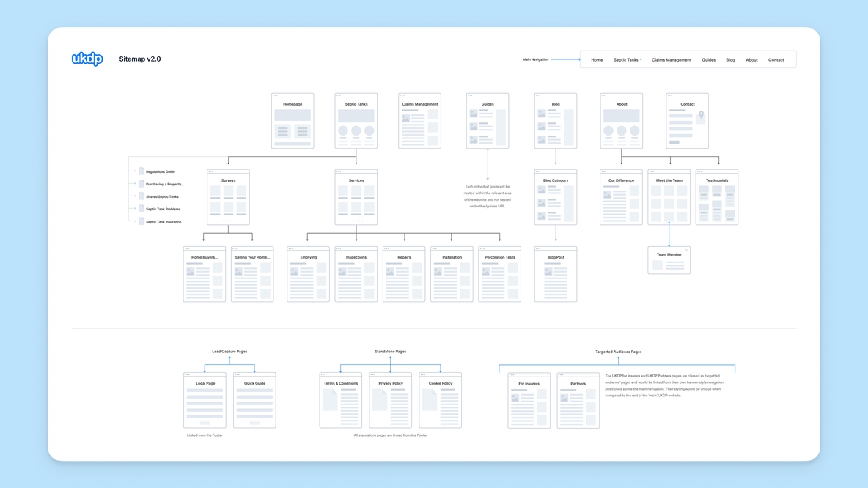Open the Guides navigation item
Screen dimensions: 868x488
[x=708, y=59]
